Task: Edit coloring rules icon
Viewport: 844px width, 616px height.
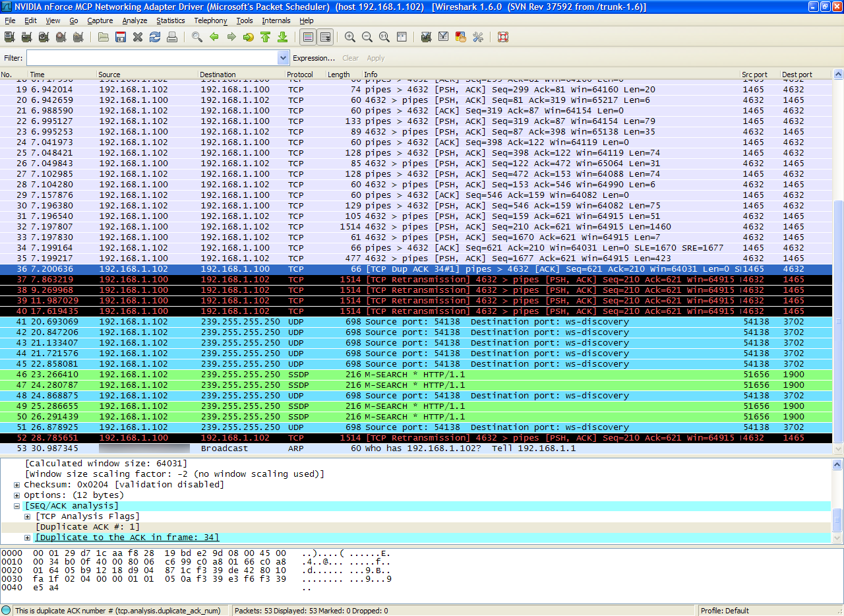Action: point(461,37)
